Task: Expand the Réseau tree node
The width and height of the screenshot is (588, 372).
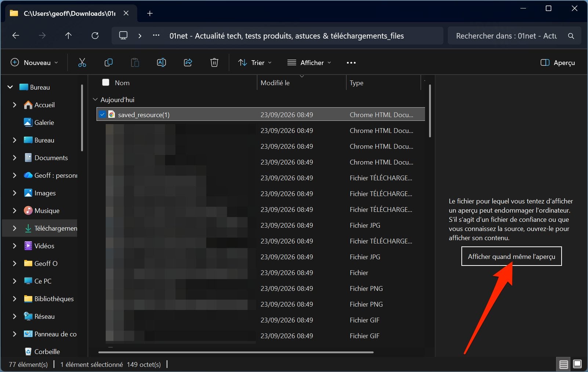Action: (x=15, y=316)
